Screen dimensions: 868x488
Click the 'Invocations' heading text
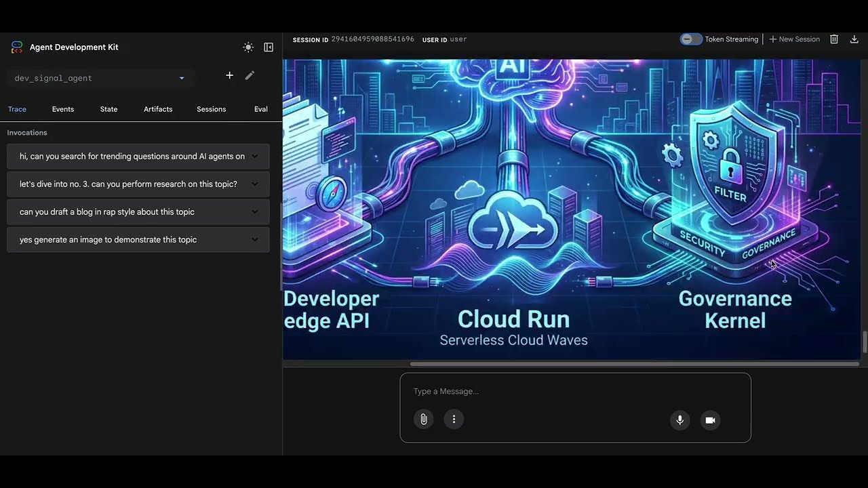(27, 133)
